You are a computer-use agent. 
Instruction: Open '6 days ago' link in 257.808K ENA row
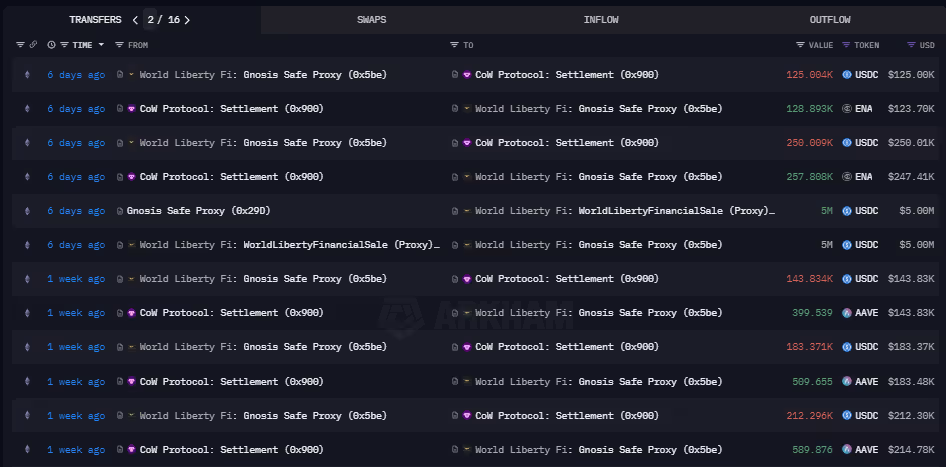click(76, 177)
